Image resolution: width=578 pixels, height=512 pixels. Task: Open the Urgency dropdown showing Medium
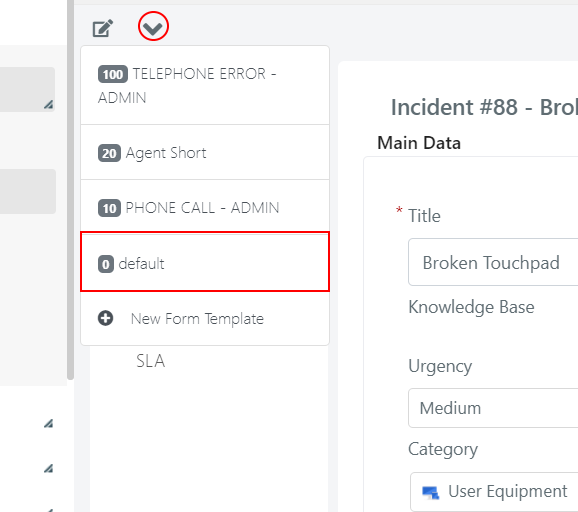[493, 408]
